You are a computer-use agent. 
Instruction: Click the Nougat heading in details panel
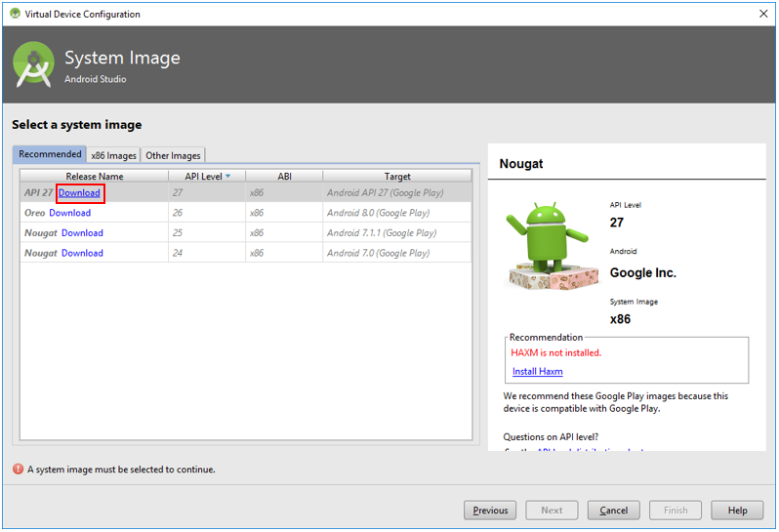click(x=521, y=163)
